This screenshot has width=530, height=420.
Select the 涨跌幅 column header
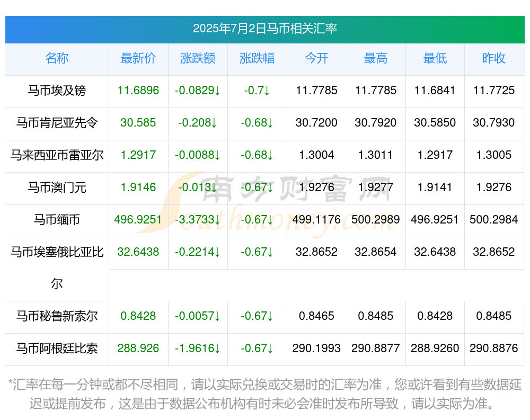pos(257,58)
